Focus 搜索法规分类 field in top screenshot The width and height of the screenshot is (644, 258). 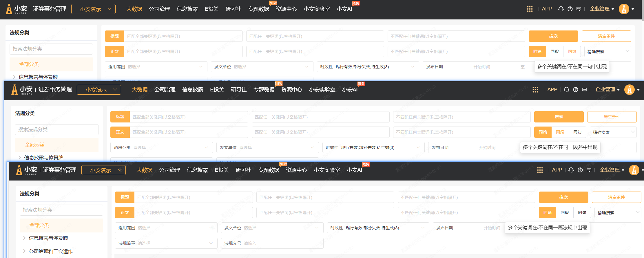pos(51,49)
